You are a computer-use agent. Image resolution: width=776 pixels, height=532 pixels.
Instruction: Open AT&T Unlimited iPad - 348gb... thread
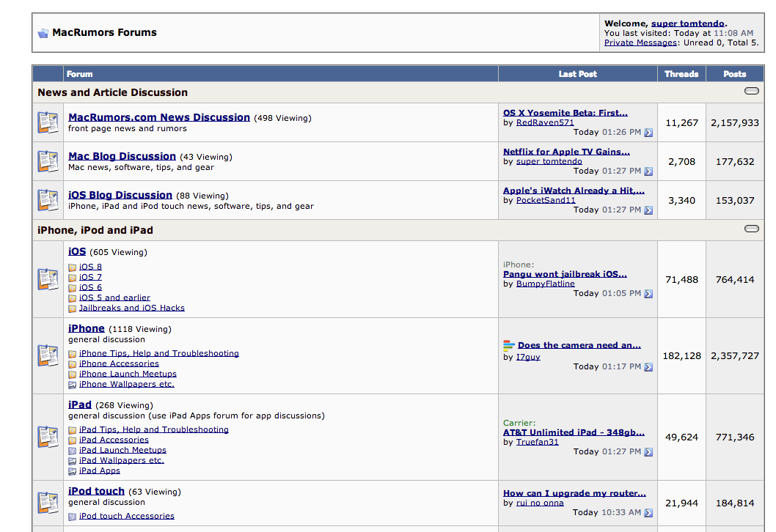[x=574, y=432]
